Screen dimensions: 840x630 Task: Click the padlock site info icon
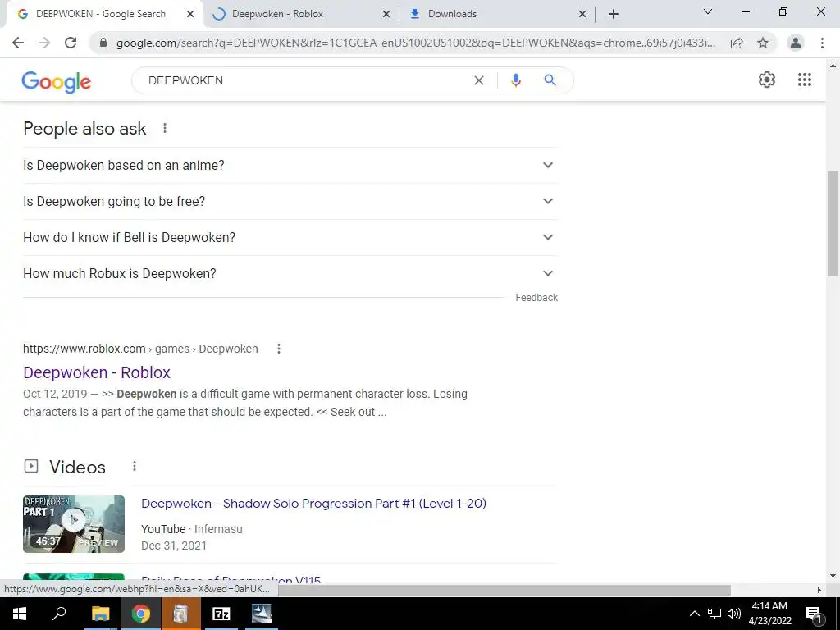(x=104, y=43)
